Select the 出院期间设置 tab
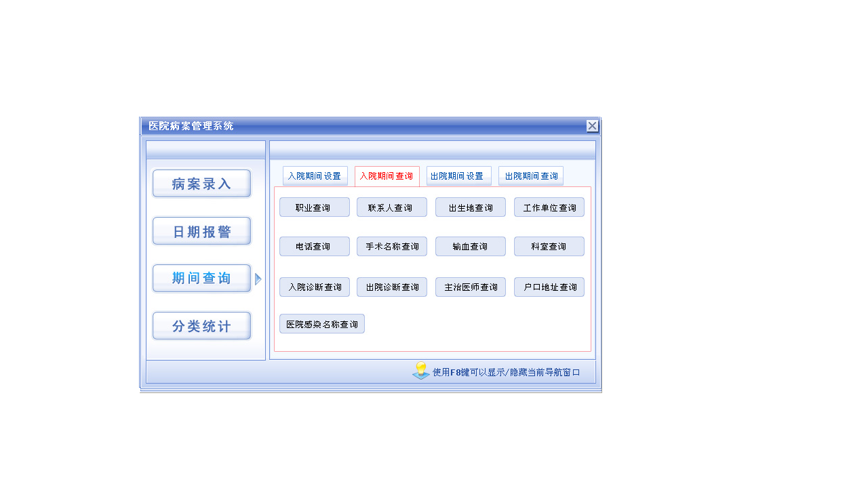 point(459,175)
